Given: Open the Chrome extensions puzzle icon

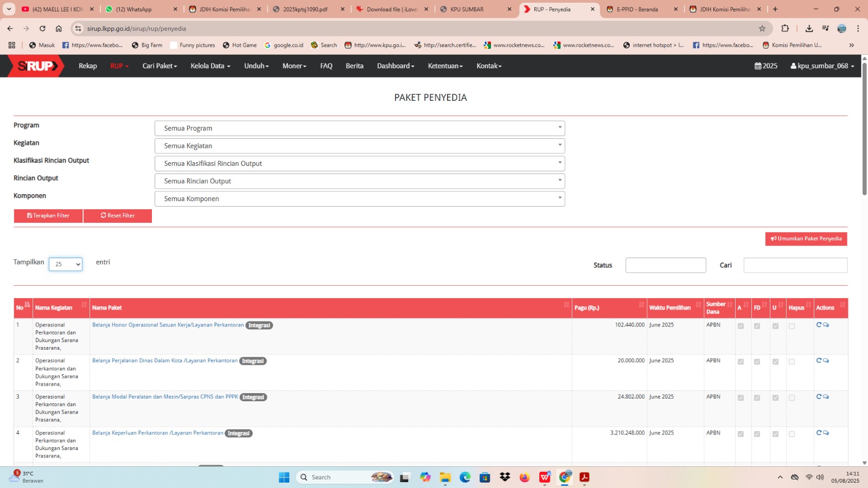Looking at the screenshot, I should (x=785, y=29).
